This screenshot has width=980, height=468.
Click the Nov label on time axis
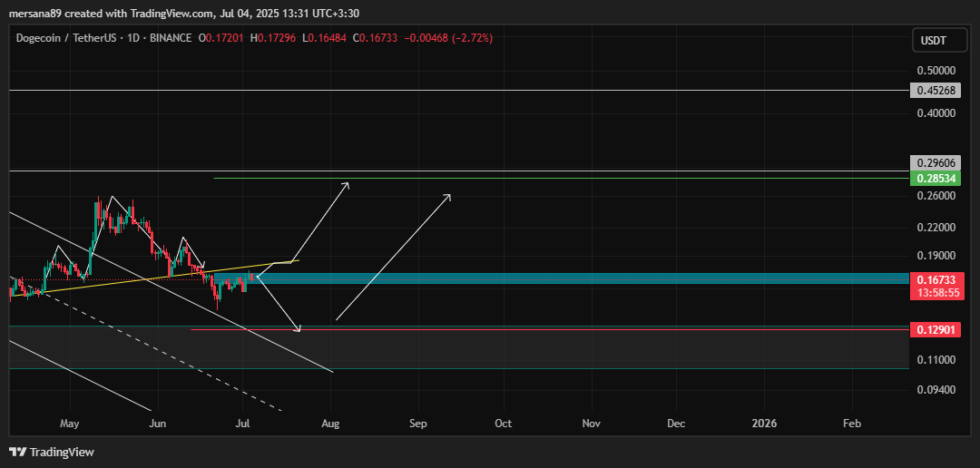pos(592,424)
